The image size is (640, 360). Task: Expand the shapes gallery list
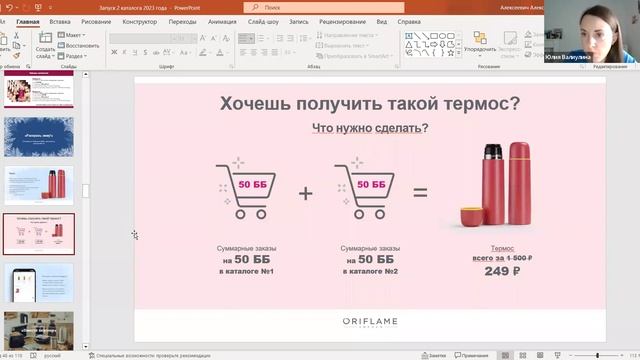[459, 53]
